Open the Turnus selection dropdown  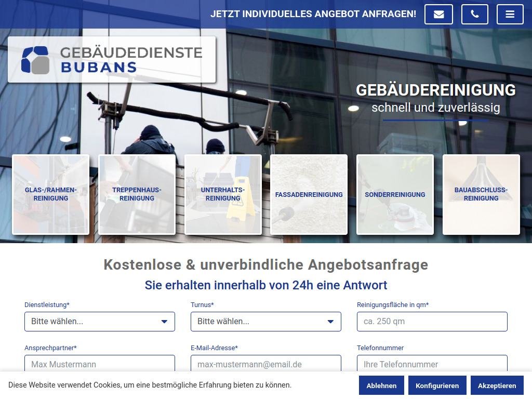point(266,321)
